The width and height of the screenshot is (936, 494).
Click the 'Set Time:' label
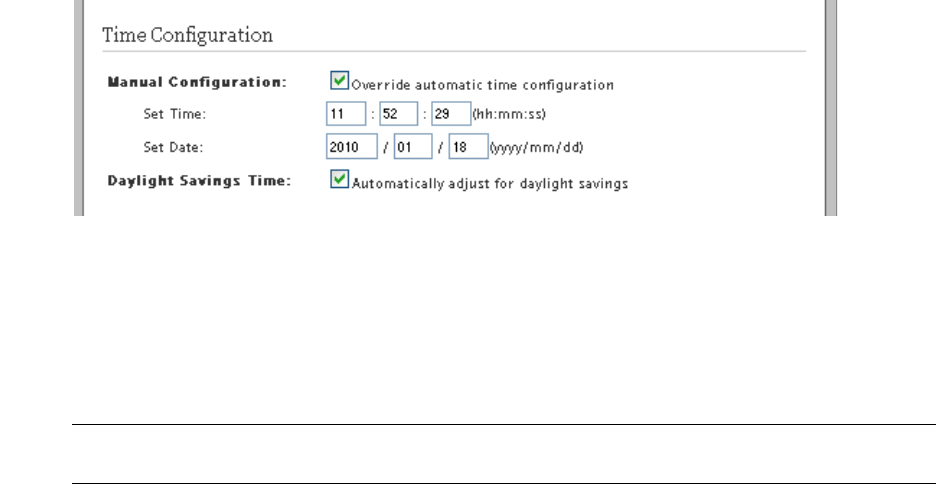click(x=172, y=115)
